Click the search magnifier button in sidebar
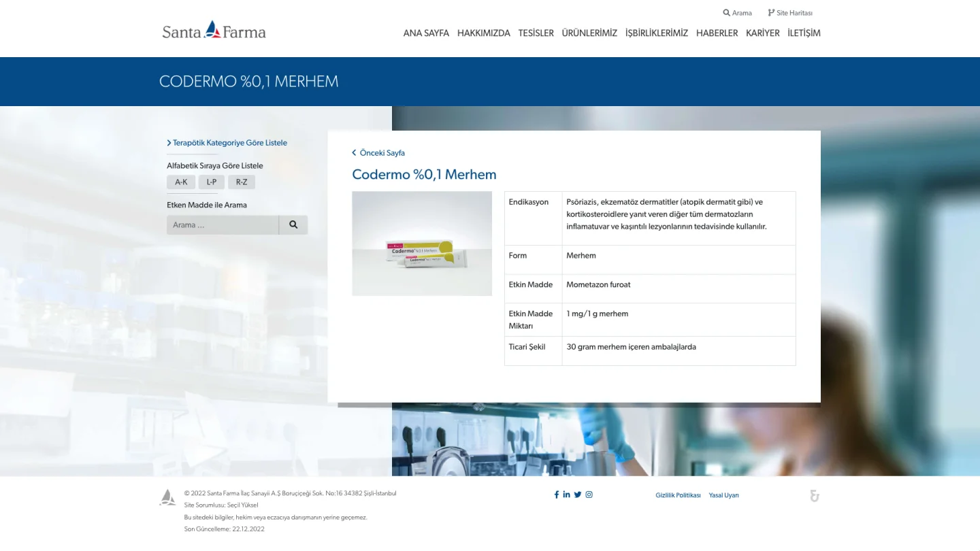The width and height of the screenshot is (980, 551). coord(293,224)
